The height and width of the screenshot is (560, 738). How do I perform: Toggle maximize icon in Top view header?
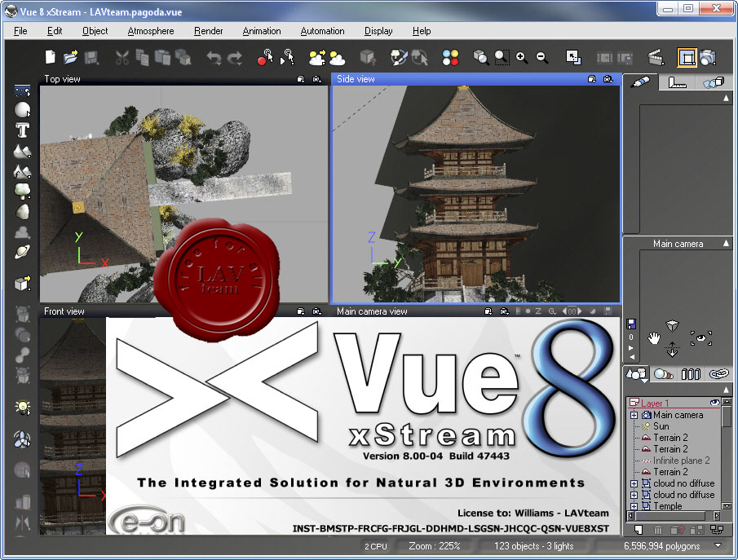click(x=301, y=79)
